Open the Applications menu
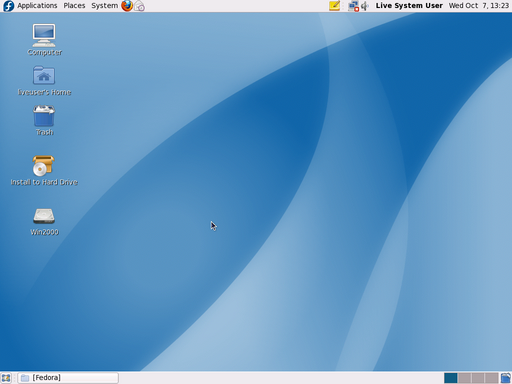The image size is (512, 384). (x=37, y=6)
